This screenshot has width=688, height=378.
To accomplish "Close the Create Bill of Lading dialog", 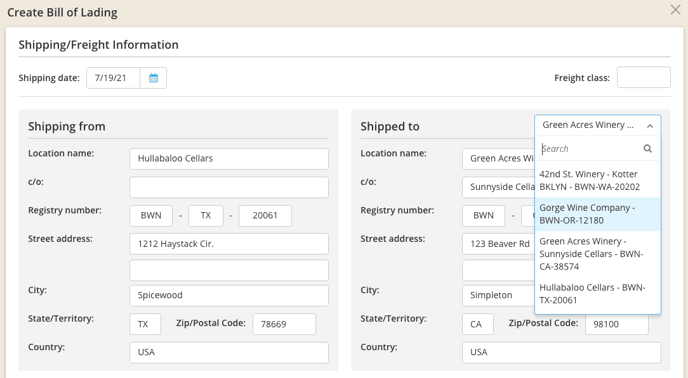I will coord(675,10).
